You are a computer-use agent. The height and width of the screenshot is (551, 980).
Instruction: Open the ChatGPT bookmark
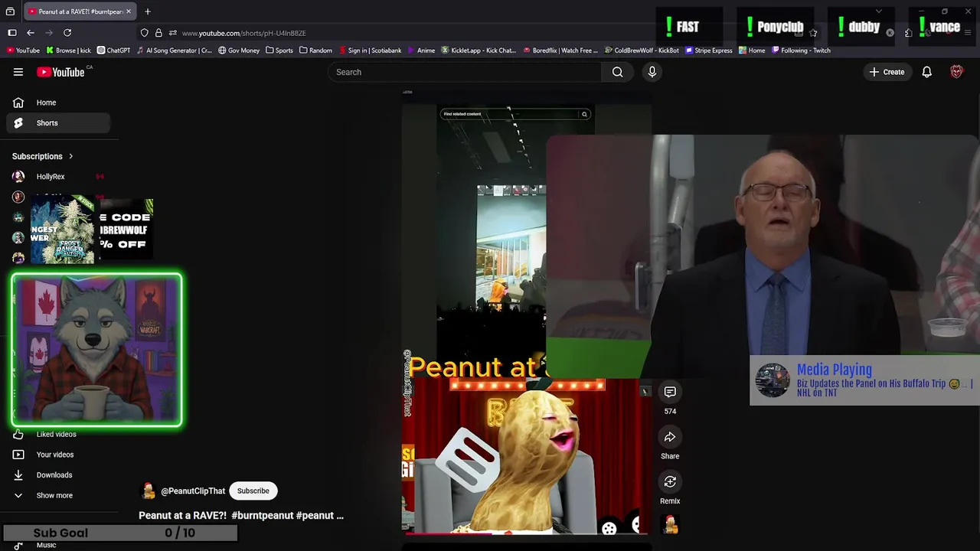click(113, 51)
